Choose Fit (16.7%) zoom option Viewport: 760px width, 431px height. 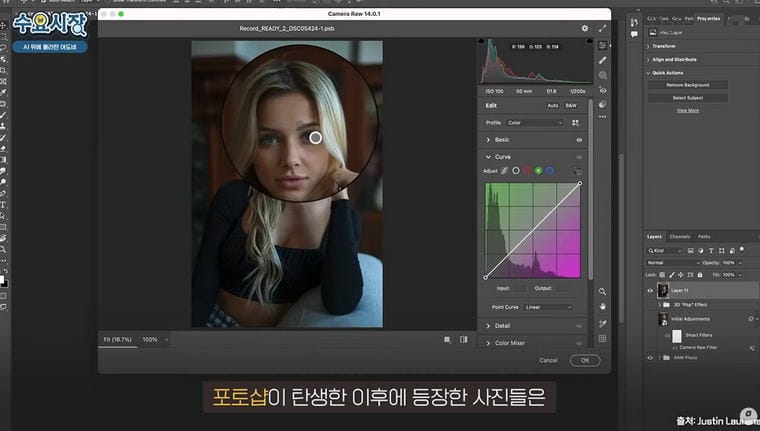(117, 340)
